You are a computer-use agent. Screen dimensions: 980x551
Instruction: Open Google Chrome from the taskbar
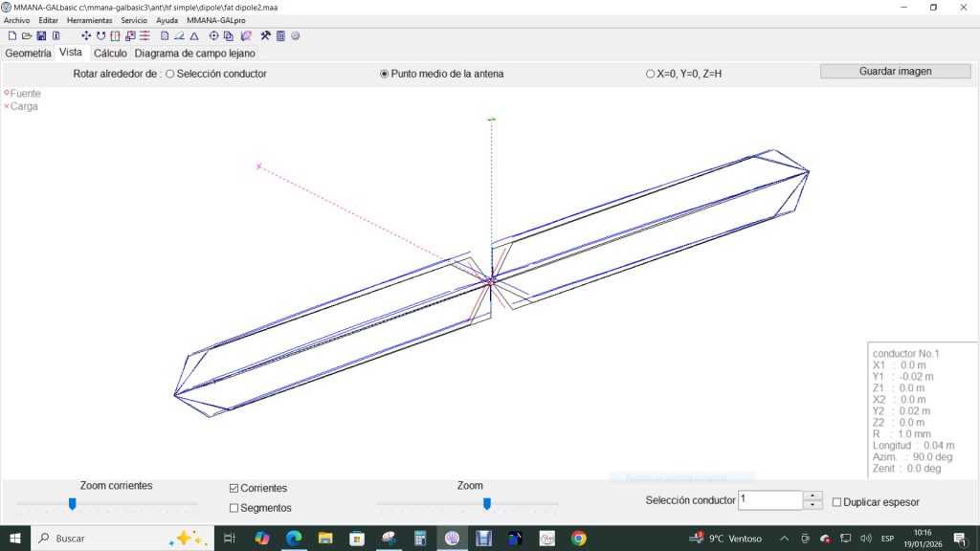pyautogui.click(x=578, y=539)
